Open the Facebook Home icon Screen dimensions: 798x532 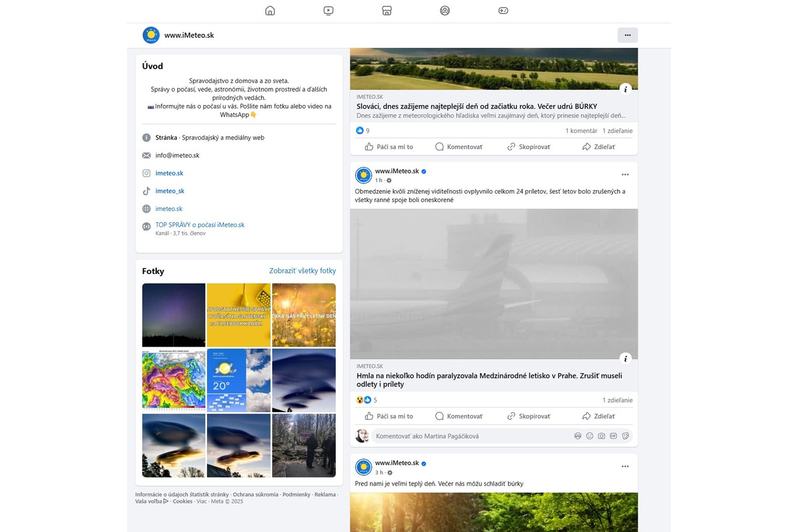pyautogui.click(x=270, y=11)
